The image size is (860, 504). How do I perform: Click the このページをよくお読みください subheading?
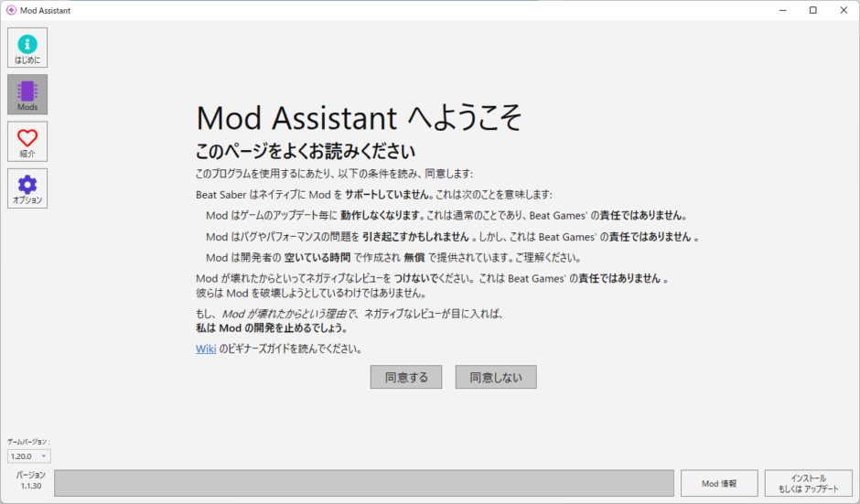pyautogui.click(x=306, y=151)
